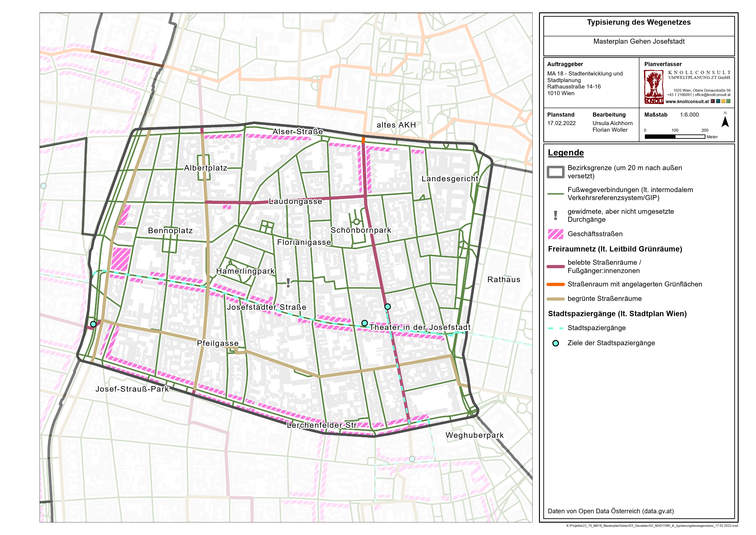756x535 pixels.
Task: Click the Albertplatz map label
Action: click(x=206, y=168)
